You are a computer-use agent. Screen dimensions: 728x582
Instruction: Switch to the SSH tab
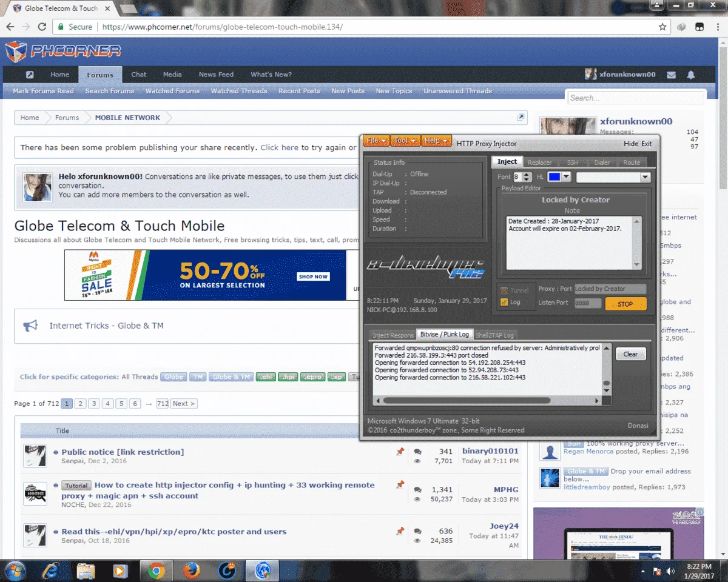pos(573,162)
